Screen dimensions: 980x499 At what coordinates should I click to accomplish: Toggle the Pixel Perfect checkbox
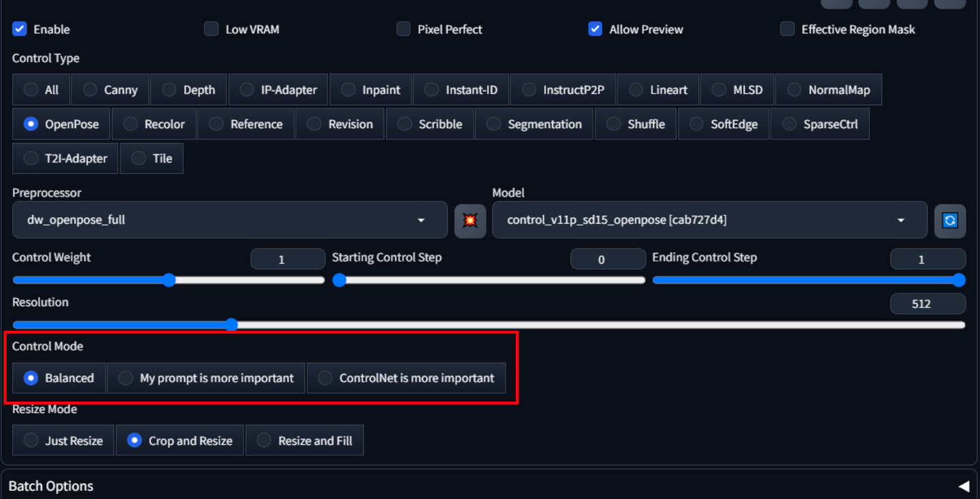click(x=404, y=29)
